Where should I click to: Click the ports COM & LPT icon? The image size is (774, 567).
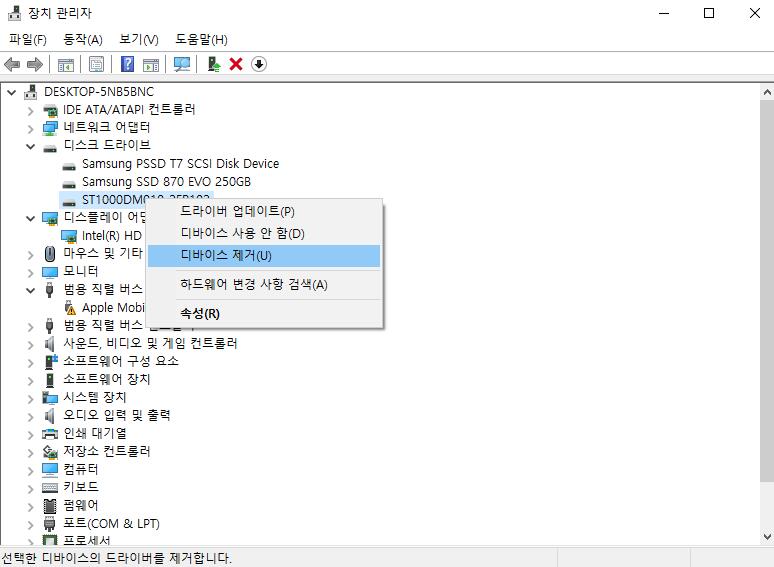click(49, 524)
